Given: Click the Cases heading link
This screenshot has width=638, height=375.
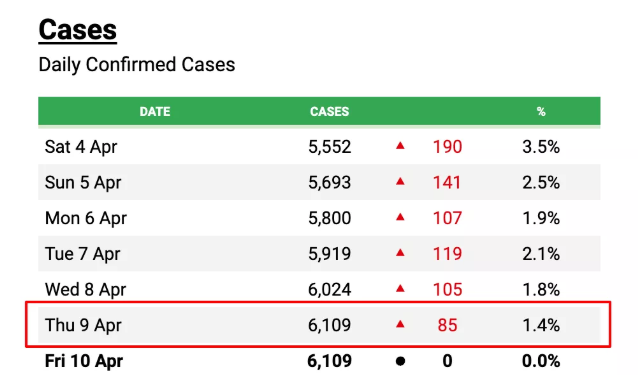Looking at the screenshot, I should 78,30.
